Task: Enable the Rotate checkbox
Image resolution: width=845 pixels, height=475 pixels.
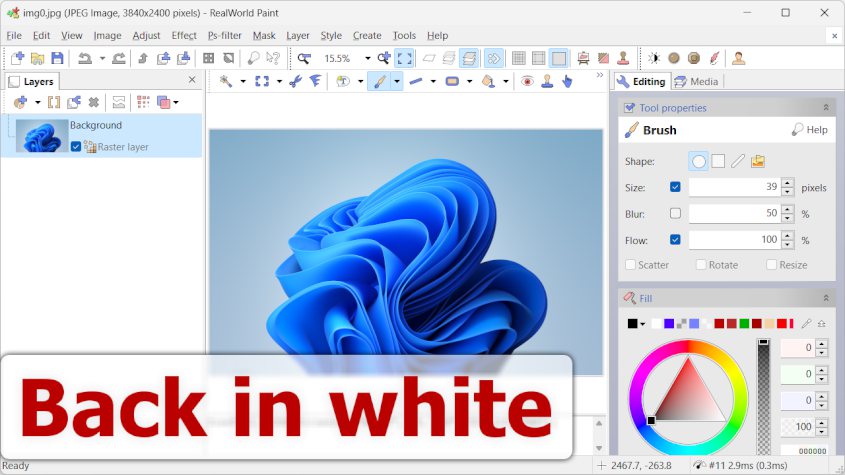Action: click(x=701, y=265)
